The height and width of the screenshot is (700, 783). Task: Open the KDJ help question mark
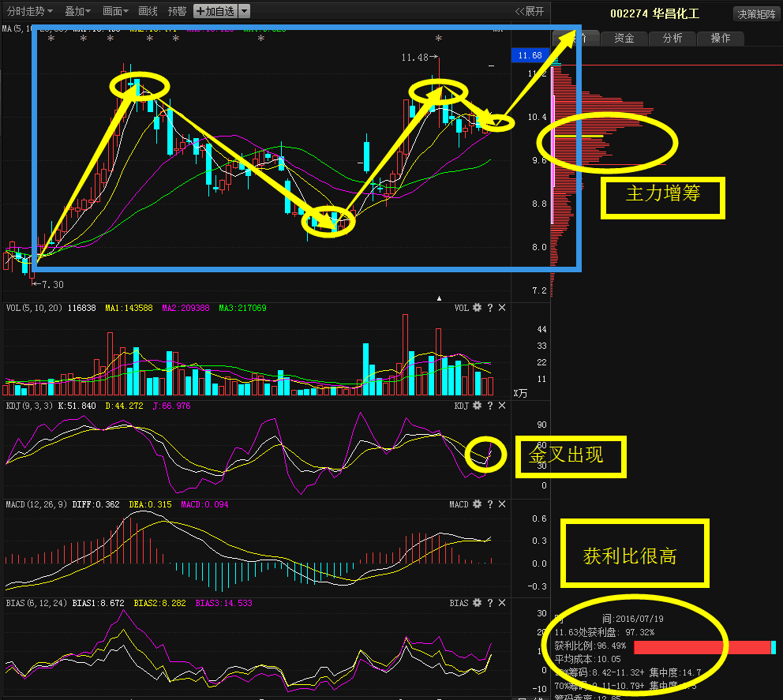(489, 406)
